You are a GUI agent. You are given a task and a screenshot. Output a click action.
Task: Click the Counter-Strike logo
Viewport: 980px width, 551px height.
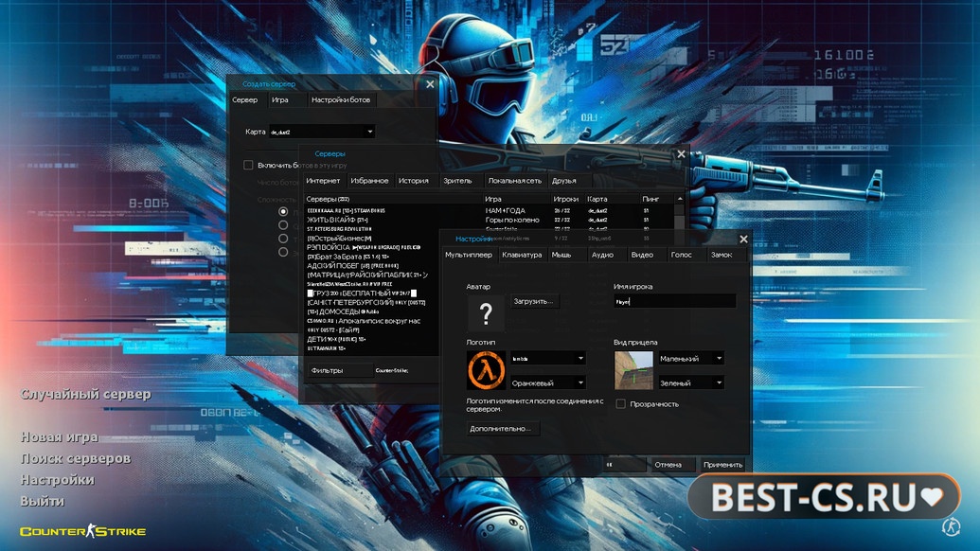click(82, 531)
